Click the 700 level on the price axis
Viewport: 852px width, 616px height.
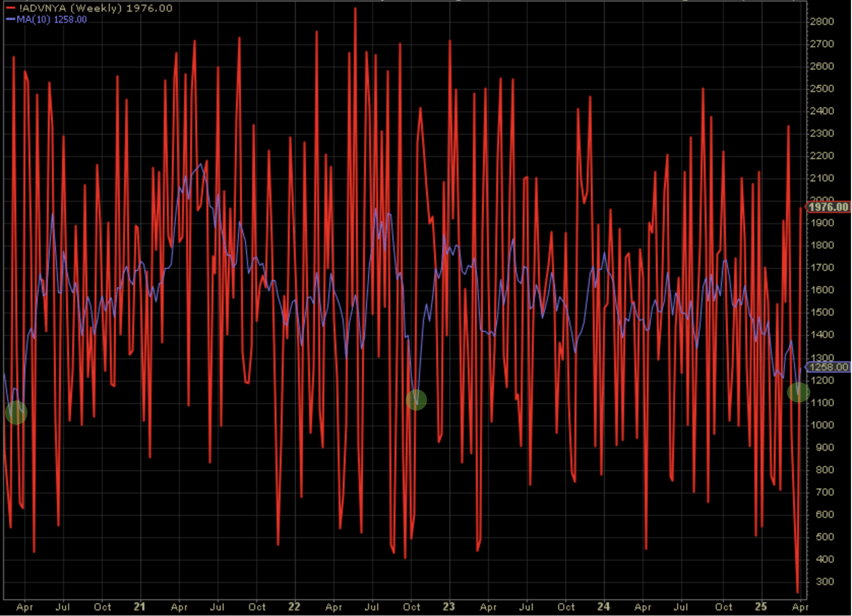(825, 492)
